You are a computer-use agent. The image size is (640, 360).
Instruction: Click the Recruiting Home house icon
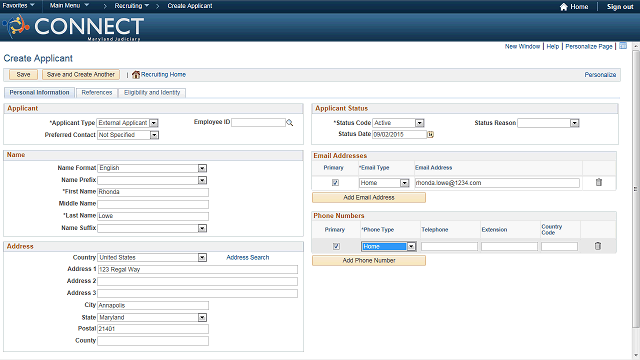tap(136, 75)
